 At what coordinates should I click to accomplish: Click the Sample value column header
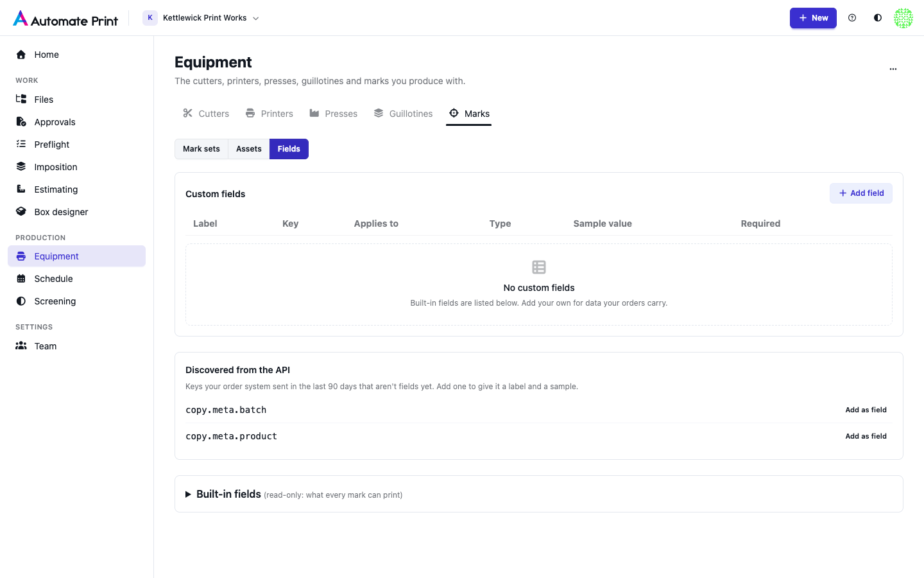tap(603, 223)
